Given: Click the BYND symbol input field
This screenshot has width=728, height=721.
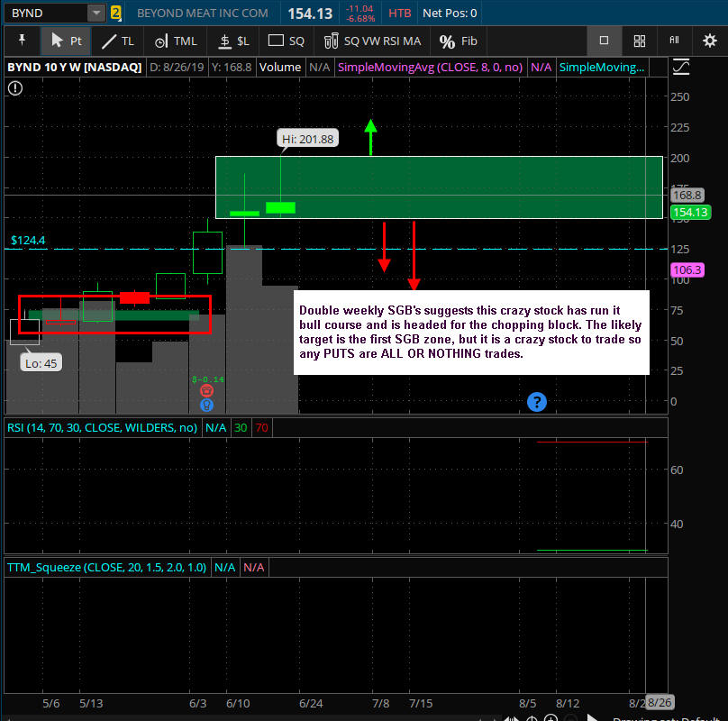Looking at the screenshot, I should coord(47,13).
